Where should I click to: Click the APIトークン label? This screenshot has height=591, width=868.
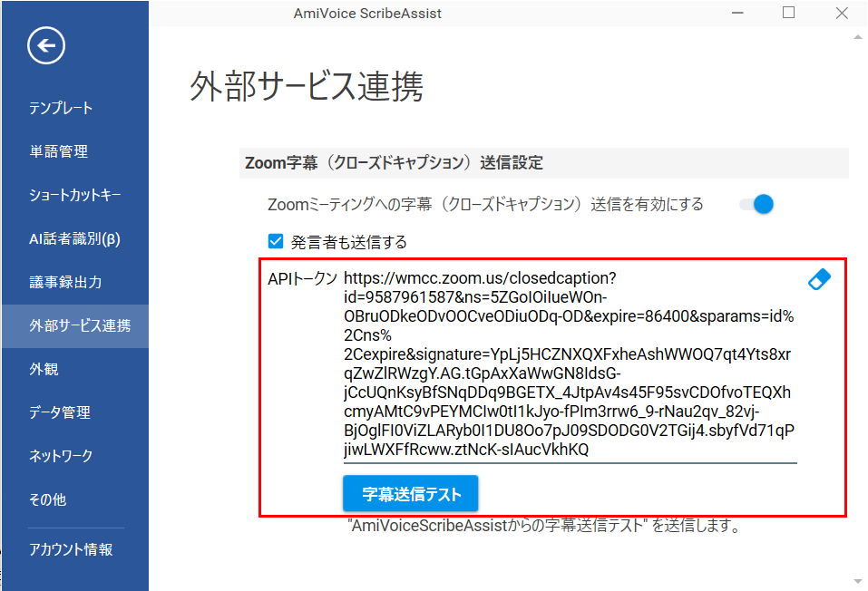[302, 278]
